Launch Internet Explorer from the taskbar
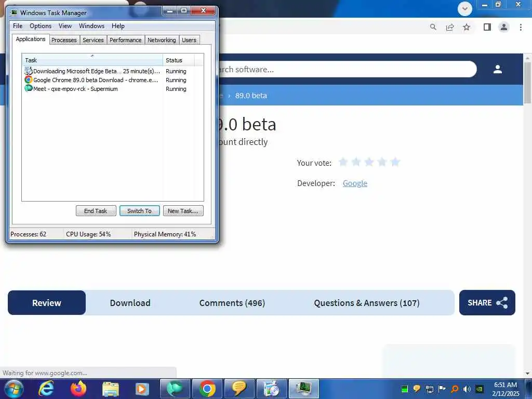 (x=46, y=389)
